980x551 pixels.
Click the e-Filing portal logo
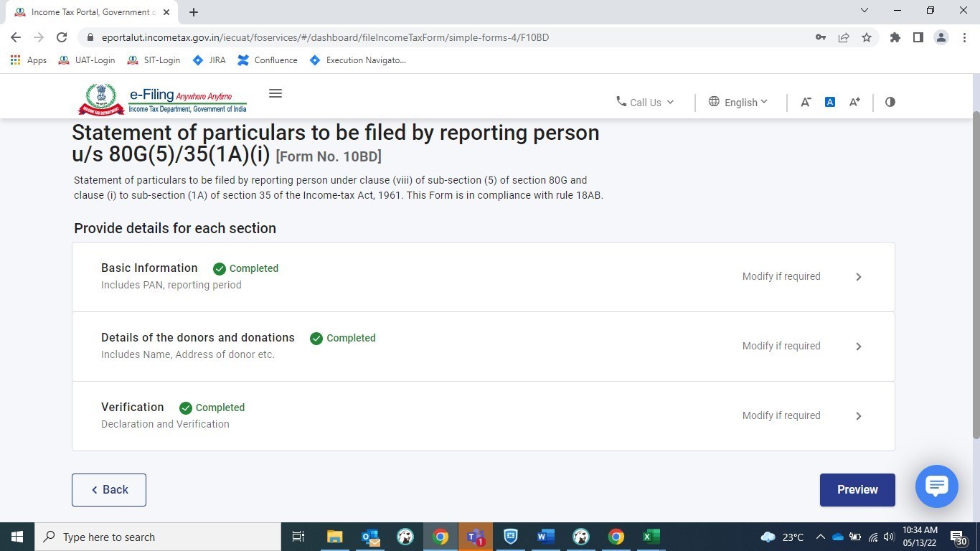tap(163, 99)
